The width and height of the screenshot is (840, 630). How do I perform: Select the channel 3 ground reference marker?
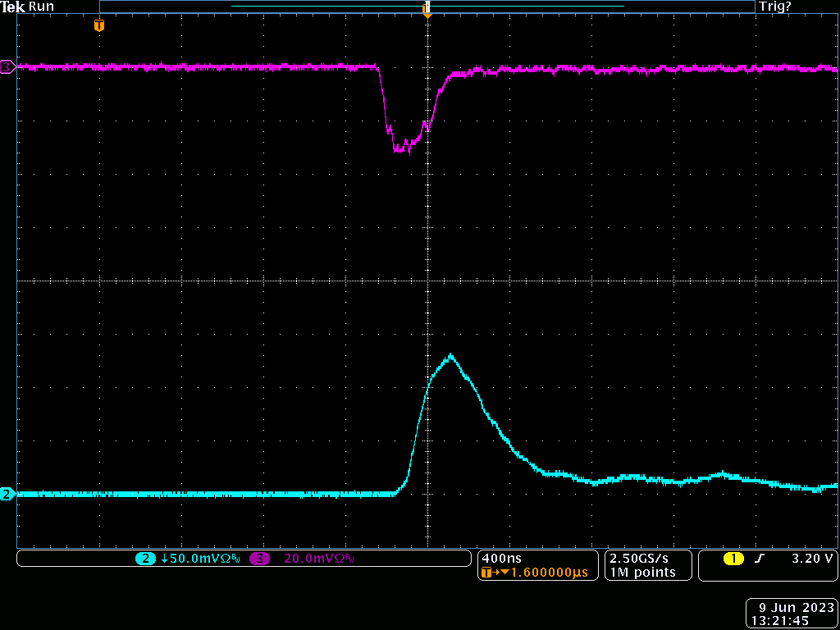(7, 67)
